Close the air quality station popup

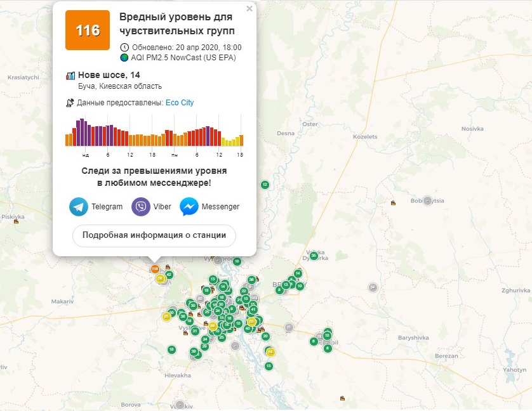249,9
